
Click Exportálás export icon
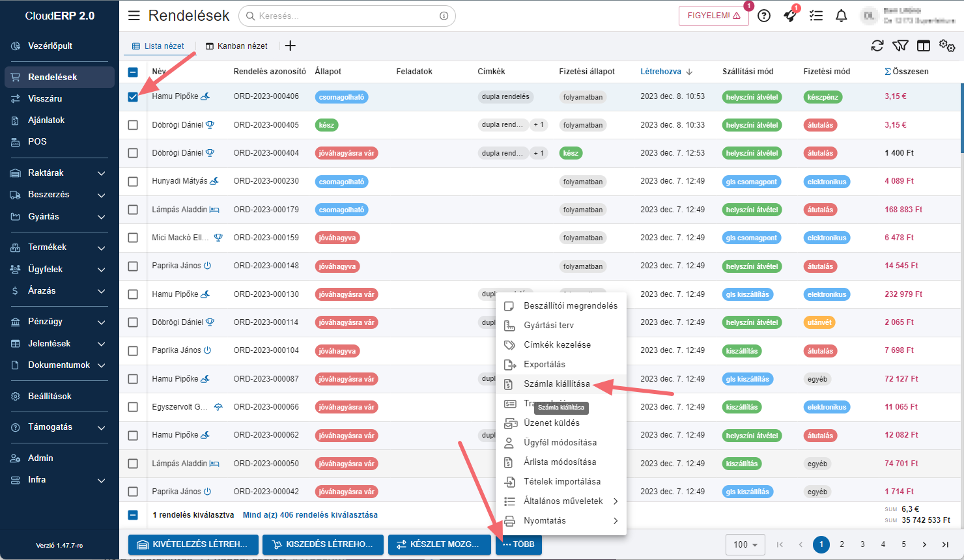[510, 364]
